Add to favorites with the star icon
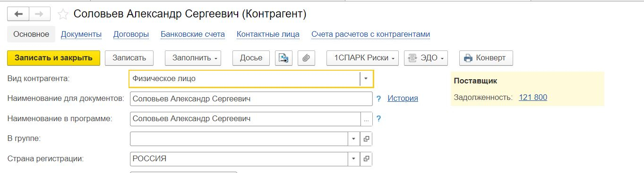The width and height of the screenshot is (644, 173). coord(63,14)
